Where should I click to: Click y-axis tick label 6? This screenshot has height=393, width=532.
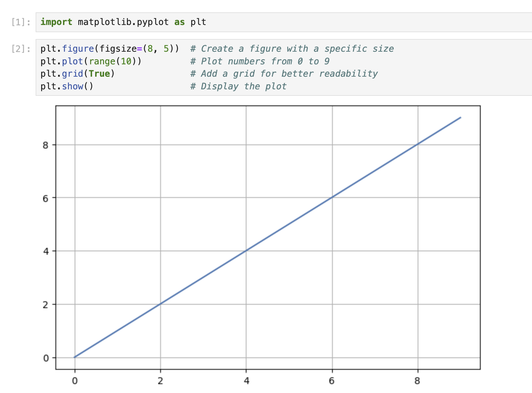click(46, 198)
